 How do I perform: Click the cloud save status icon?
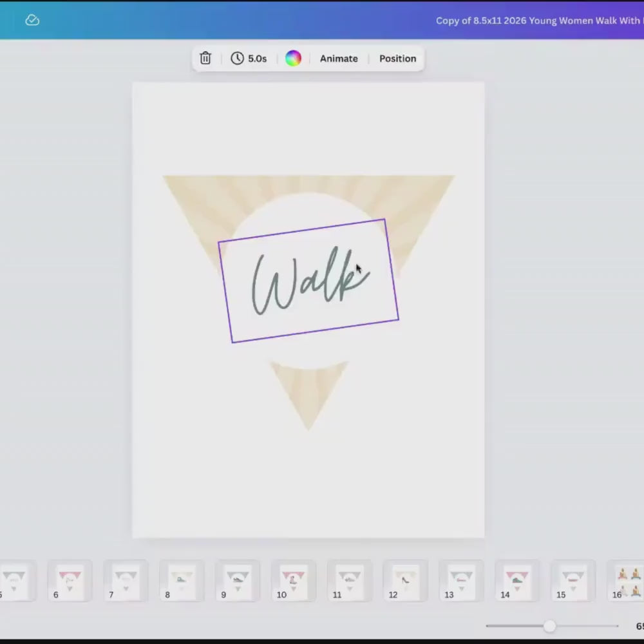coord(32,20)
